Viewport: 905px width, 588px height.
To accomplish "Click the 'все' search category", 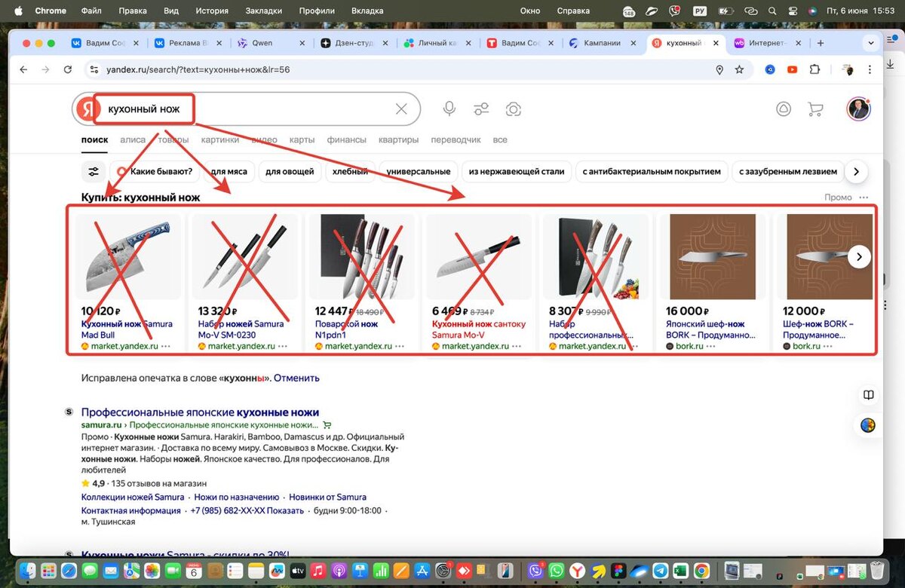I will click(x=500, y=139).
